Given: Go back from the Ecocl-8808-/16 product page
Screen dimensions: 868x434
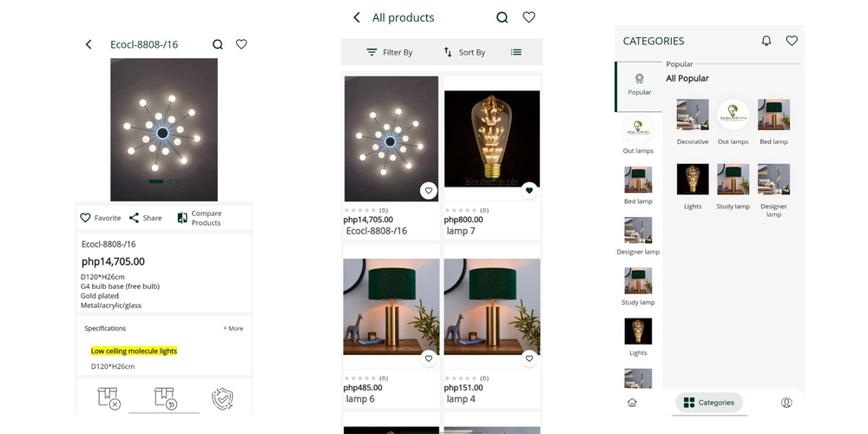Looking at the screenshot, I should 89,44.
